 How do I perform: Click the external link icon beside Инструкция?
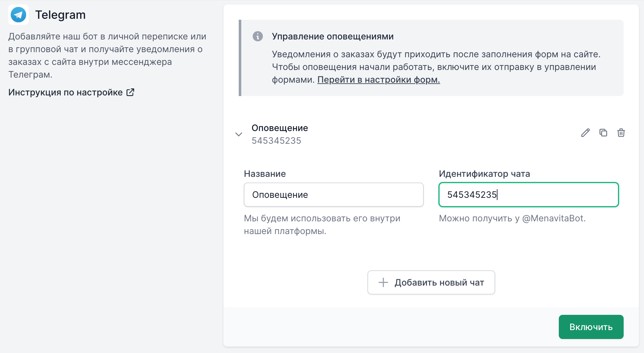[130, 92]
